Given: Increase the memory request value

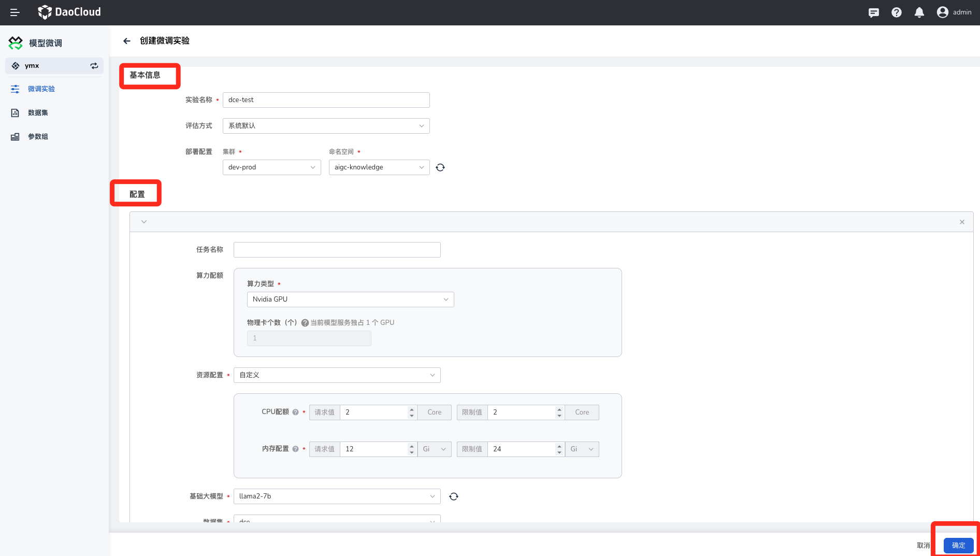Looking at the screenshot, I should [x=412, y=446].
